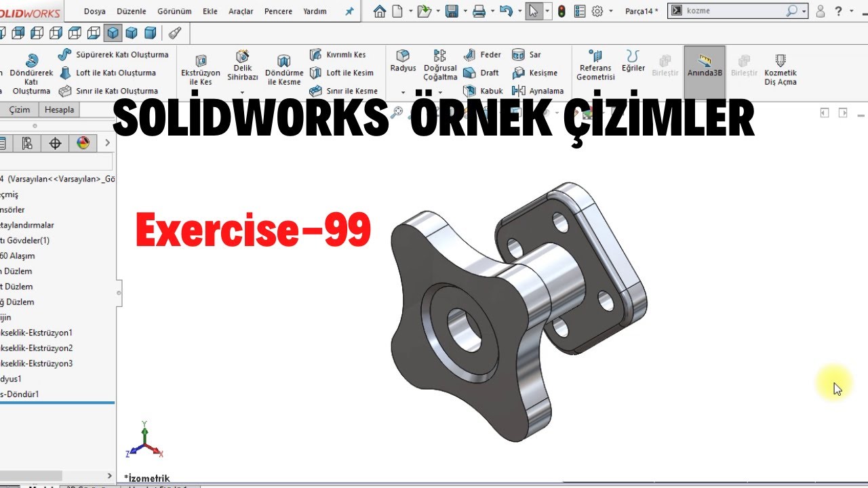Select Radyus1 feature in the tree
868x488 pixels.
(12, 379)
